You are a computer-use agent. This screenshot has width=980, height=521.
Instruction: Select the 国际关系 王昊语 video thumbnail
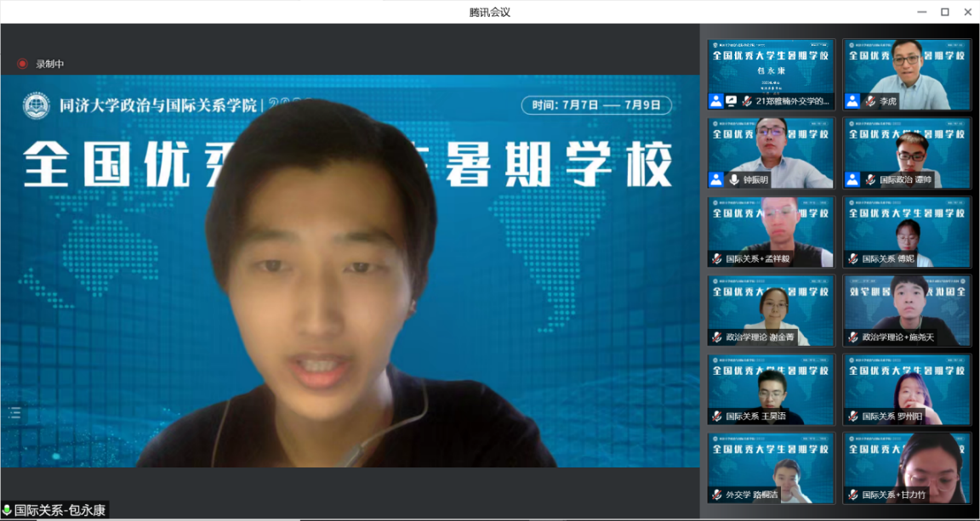771,388
